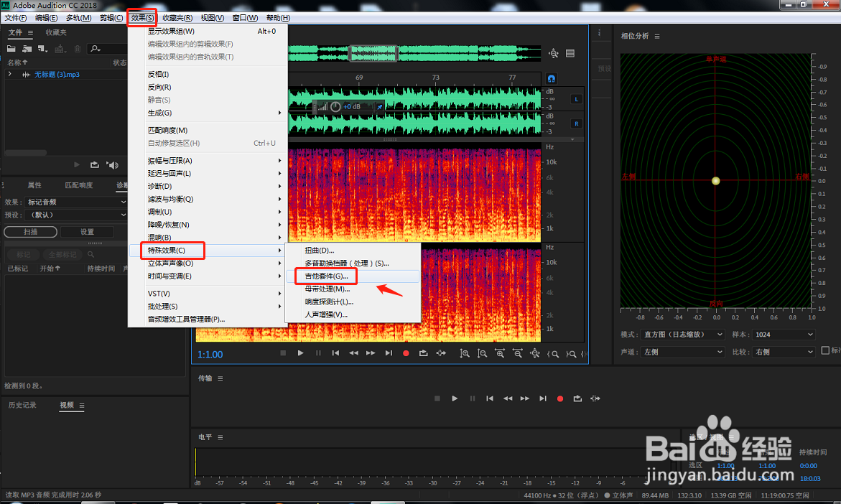841x504 pixels.
Task: Click zoom out amplitude icon
Action: (x=482, y=353)
